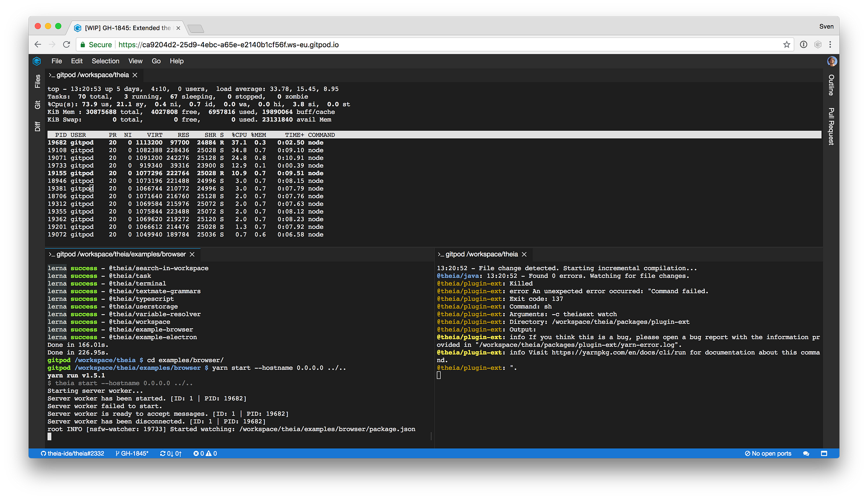Expand the Pull Request side panel
Viewport: 868px width, 499px height.
pos(831,126)
